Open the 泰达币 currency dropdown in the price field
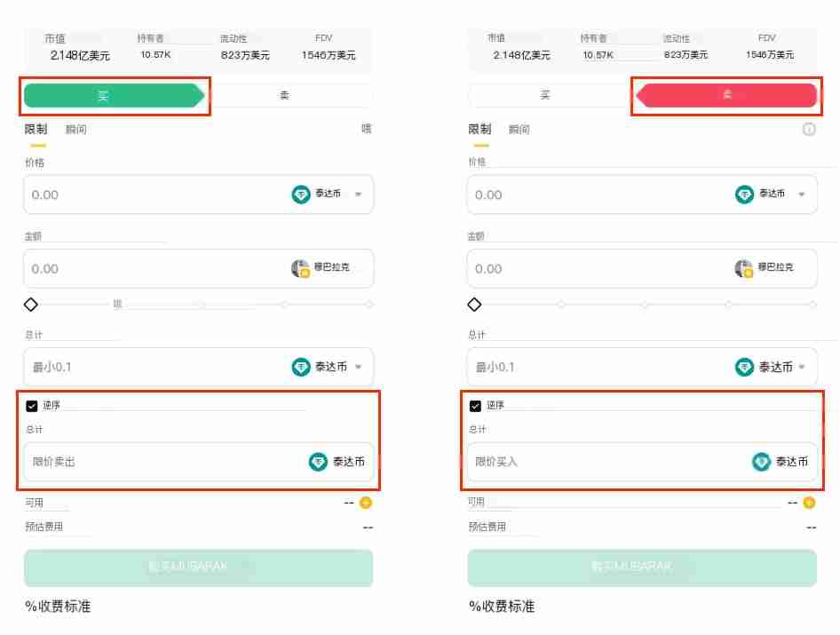Screen dimensions: 840x635 [359, 194]
